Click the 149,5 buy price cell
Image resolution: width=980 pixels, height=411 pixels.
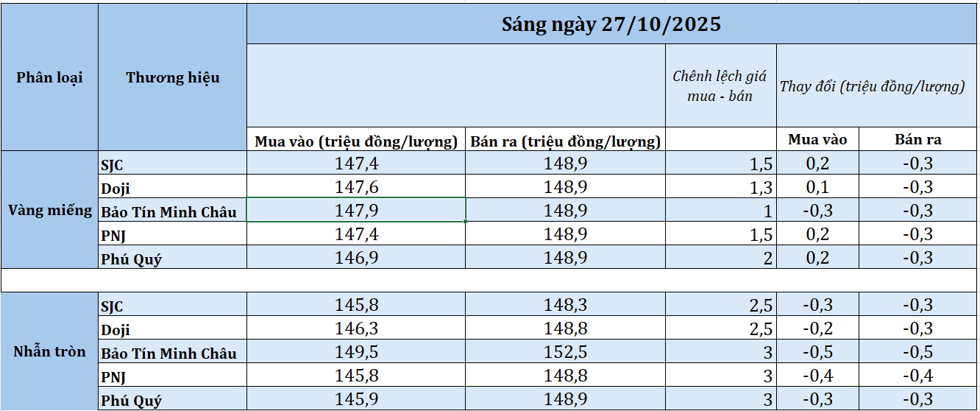356,353
